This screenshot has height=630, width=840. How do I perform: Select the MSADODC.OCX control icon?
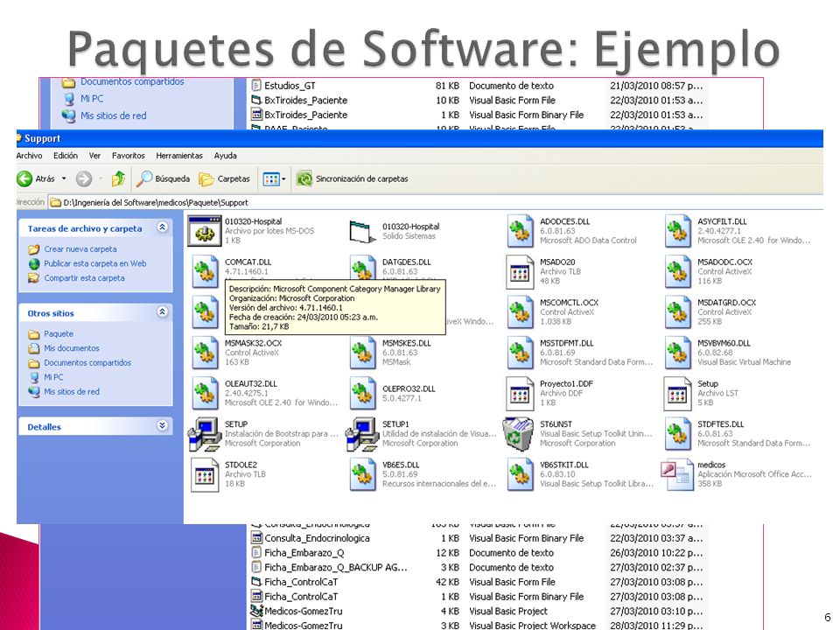pos(677,271)
